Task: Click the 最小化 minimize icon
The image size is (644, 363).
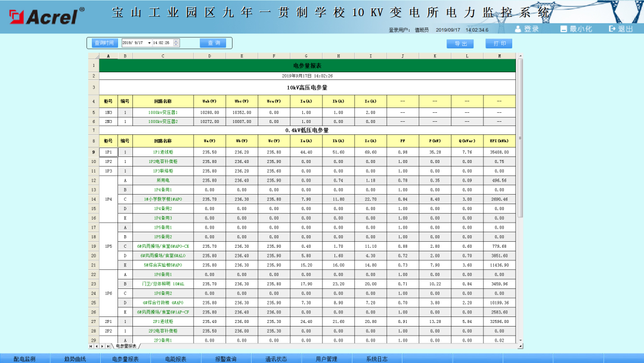Action: pos(563,29)
